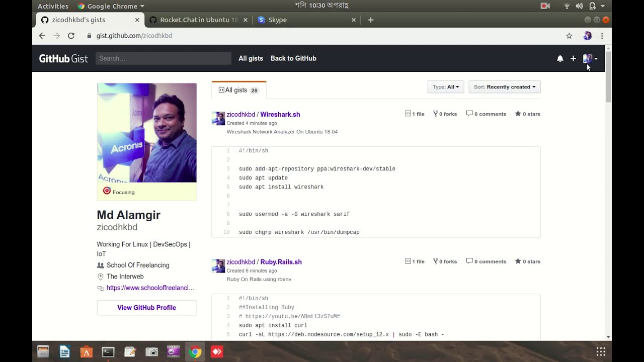Open the All gists tab with count 28
Screen dimensions: 644x362
coord(238,90)
